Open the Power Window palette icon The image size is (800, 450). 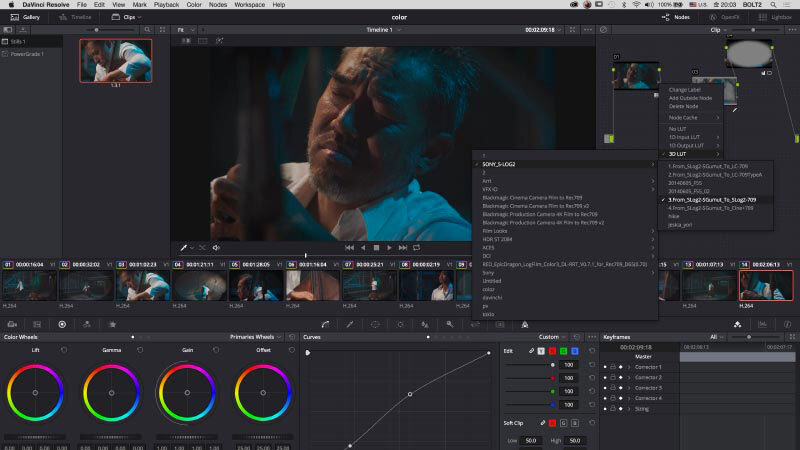pos(375,324)
